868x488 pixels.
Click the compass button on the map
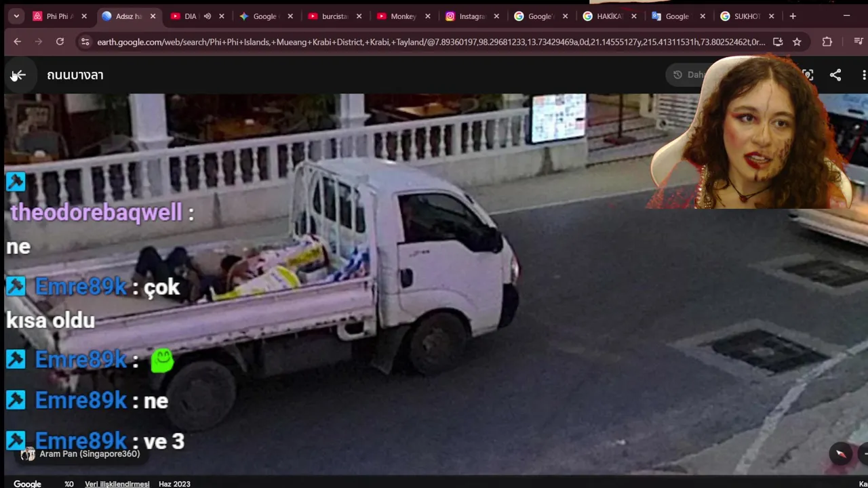click(840, 454)
